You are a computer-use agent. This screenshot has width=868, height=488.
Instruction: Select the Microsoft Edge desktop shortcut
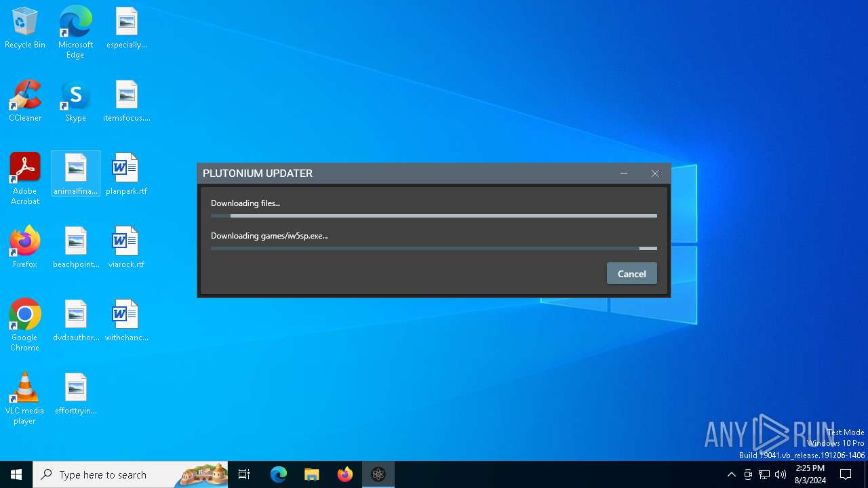75,32
